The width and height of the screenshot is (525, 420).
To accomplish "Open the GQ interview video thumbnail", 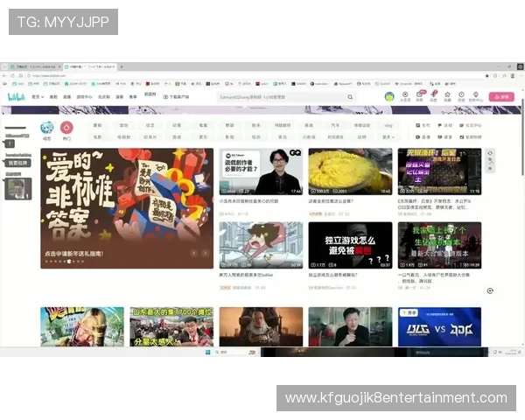I will tap(261, 171).
